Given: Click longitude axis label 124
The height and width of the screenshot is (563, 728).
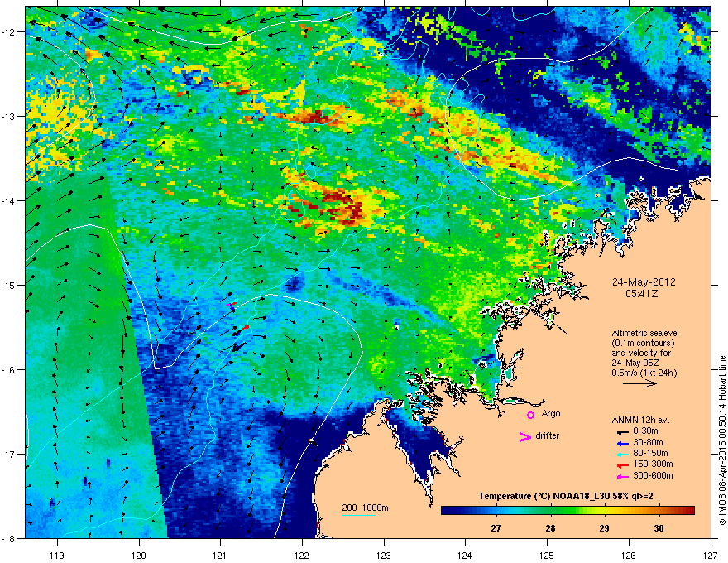Looking at the screenshot, I should pos(465,556).
